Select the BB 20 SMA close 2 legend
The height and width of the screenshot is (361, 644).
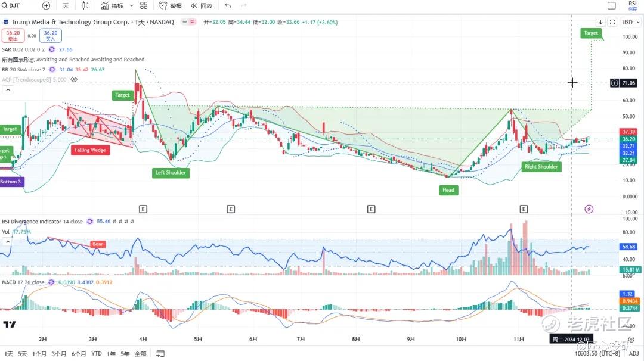pyautogui.click(x=23, y=69)
